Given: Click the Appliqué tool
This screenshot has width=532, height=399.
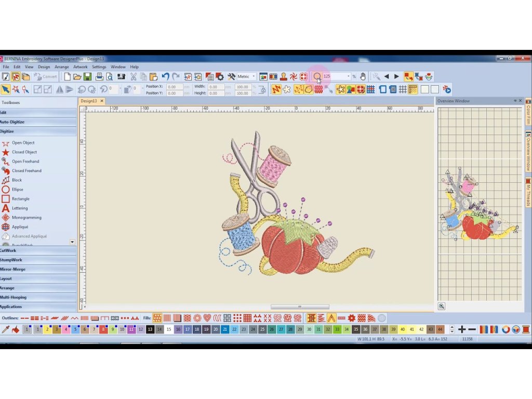Looking at the screenshot, I should (19, 227).
